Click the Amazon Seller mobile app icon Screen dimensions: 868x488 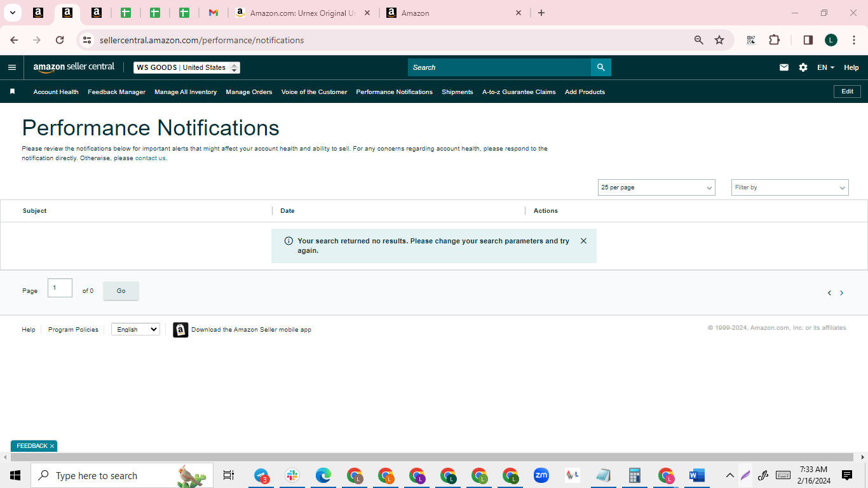180,330
